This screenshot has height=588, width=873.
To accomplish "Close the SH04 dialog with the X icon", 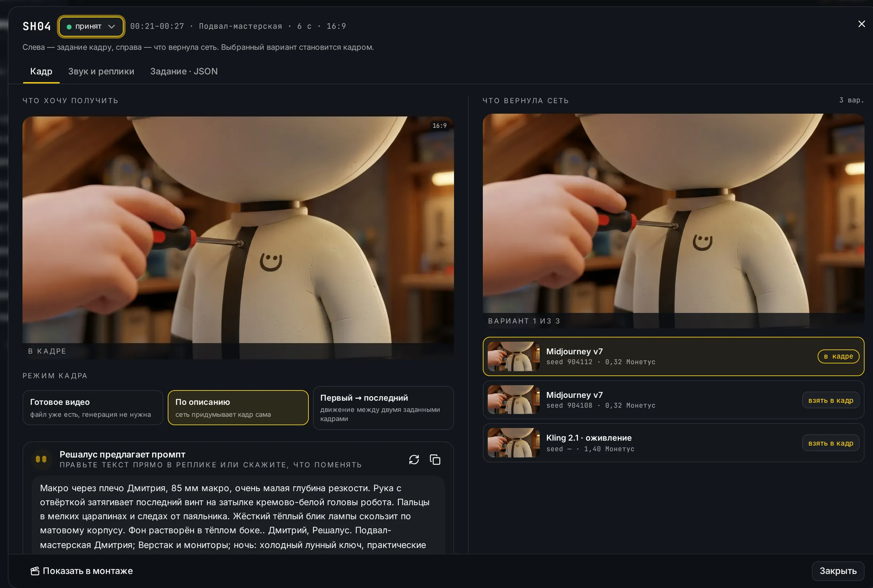I will pyautogui.click(x=861, y=24).
